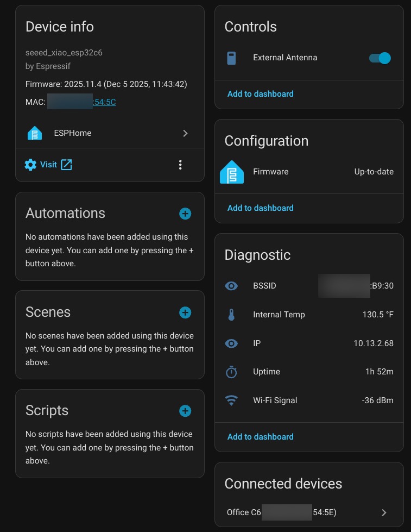411x532 pixels.
Task: Add a new script with plus icon
Action: pos(185,411)
